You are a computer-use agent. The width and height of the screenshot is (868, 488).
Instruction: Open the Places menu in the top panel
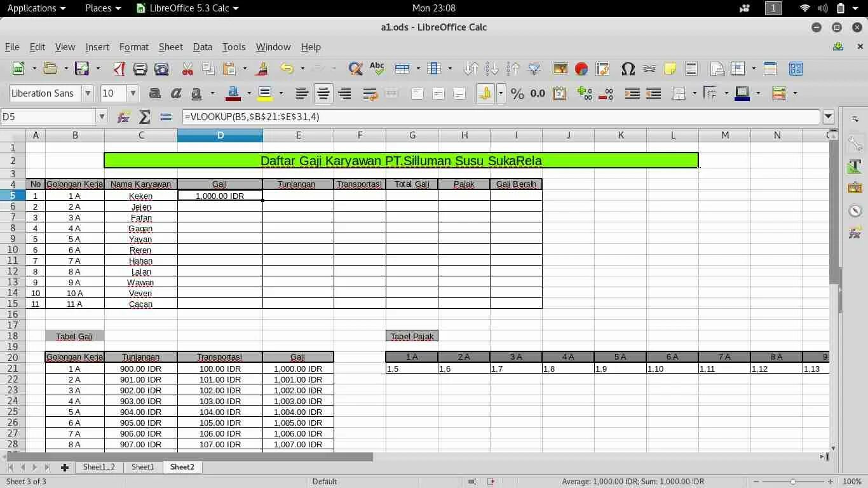coord(103,8)
